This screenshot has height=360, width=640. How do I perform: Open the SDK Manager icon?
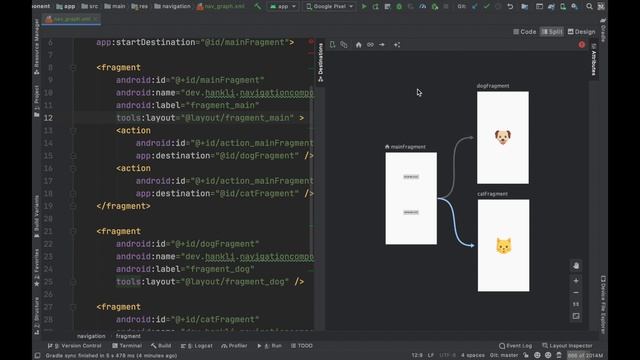click(x=574, y=6)
